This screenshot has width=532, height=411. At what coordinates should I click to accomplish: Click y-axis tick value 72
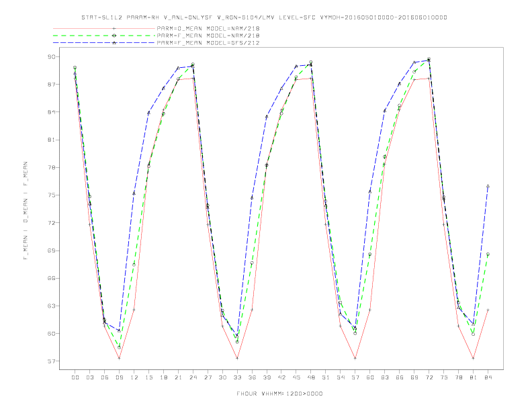(x=51, y=223)
